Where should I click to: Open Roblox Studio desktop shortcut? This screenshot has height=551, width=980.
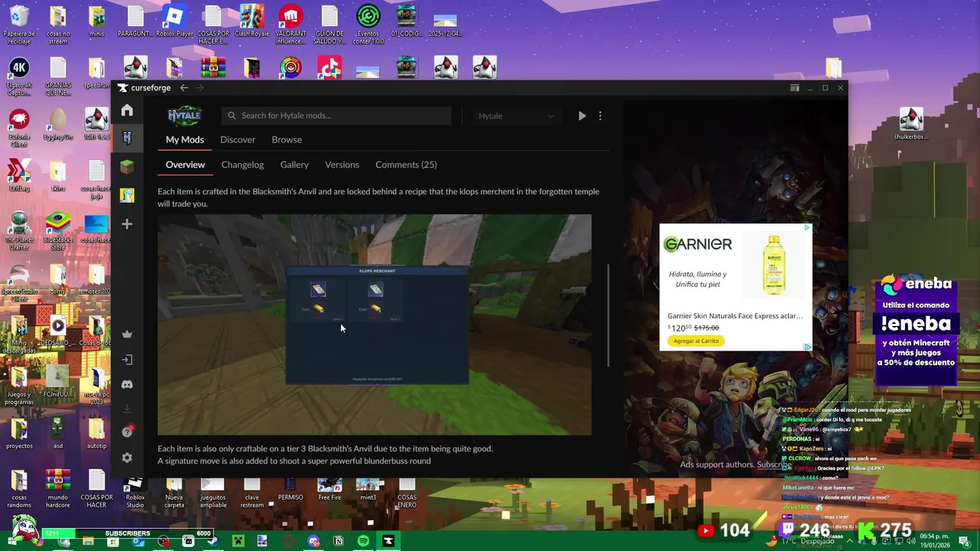coord(135,494)
